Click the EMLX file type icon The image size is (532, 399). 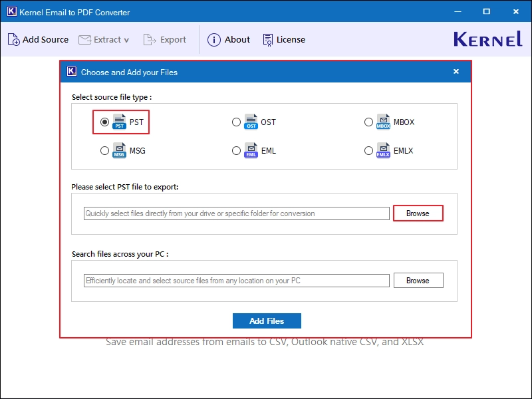tap(384, 151)
